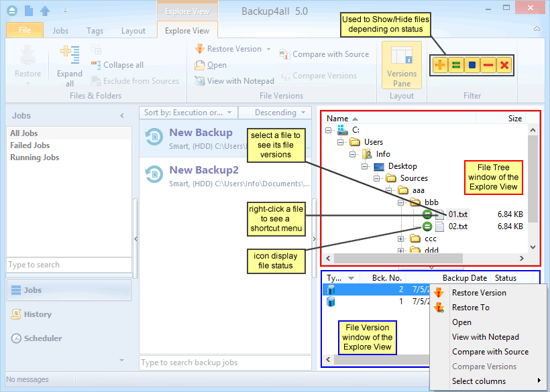Click the blue up-arrow quick-access icon

[x=45, y=11]
